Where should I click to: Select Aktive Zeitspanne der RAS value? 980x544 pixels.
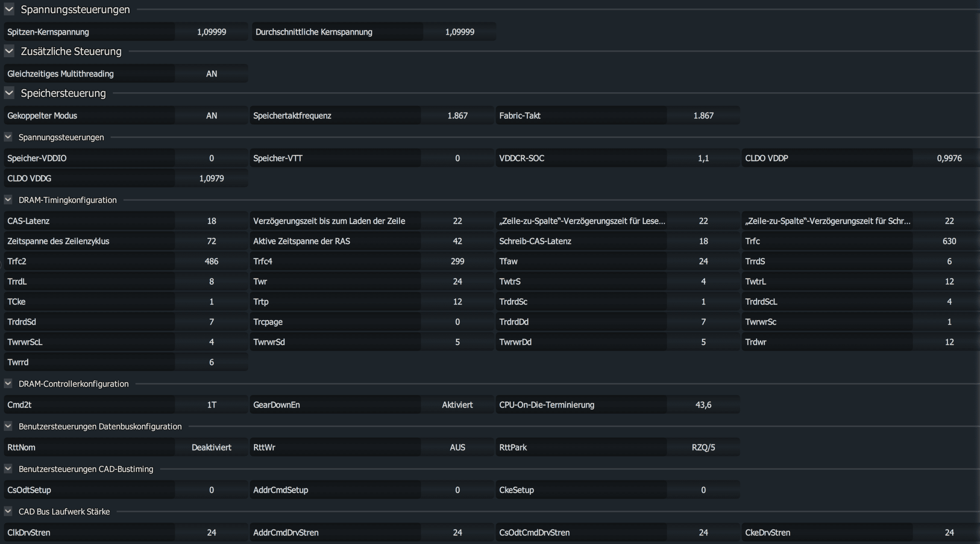[x=457, y=241]
